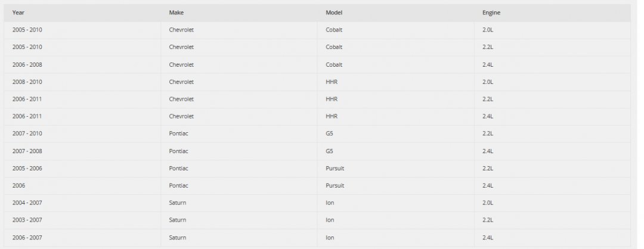
Task: Click the Year column header
Action: click(18, 13)
